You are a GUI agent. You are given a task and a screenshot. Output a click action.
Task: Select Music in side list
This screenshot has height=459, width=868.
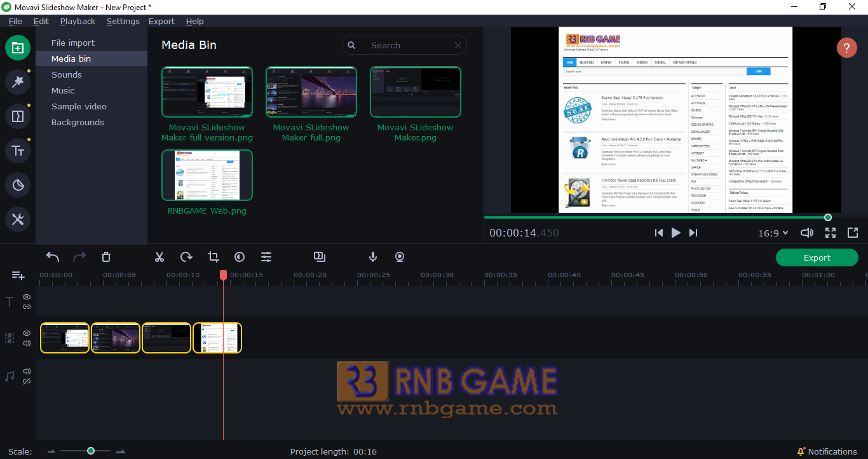point(92,90)
